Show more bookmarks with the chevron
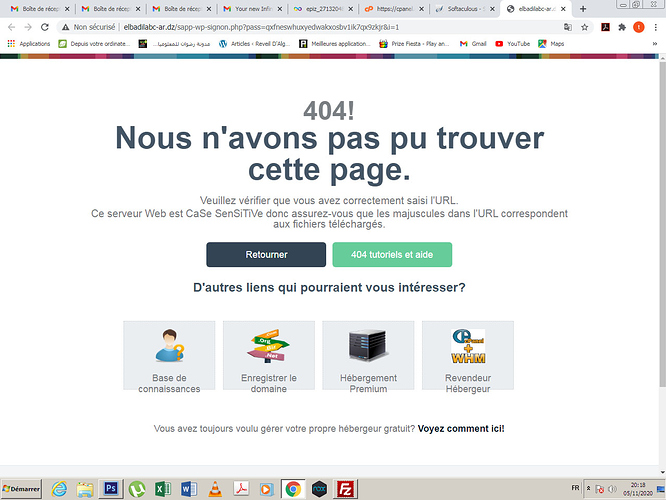 click(655, 44)
